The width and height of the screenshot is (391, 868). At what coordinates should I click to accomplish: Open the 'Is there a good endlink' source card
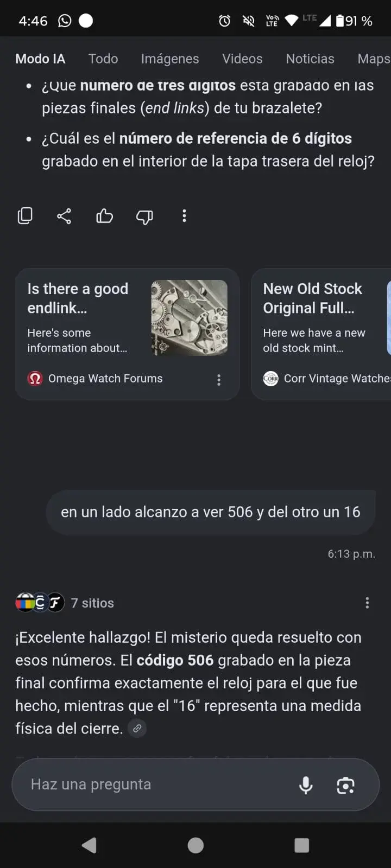point(127,334)
